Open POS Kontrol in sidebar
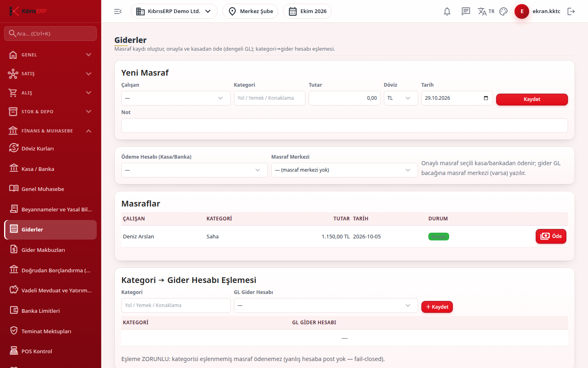The image size is (588, 368). coord(51,351)
